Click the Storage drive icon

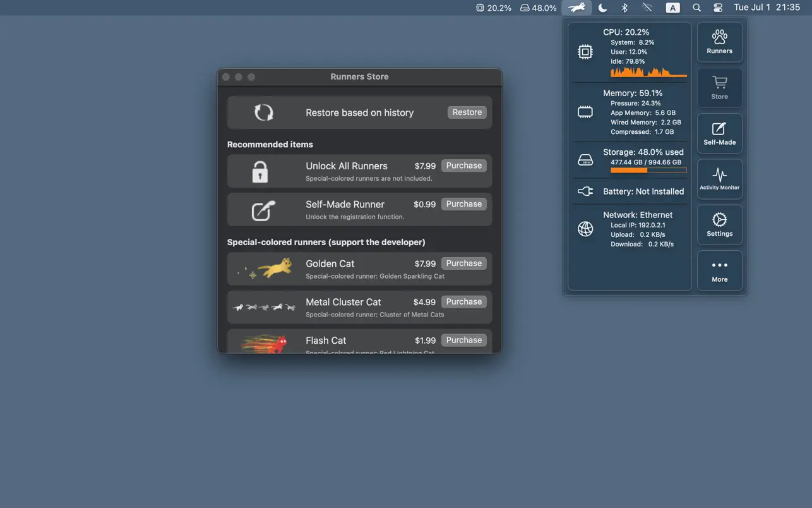[x=585, y=160]
